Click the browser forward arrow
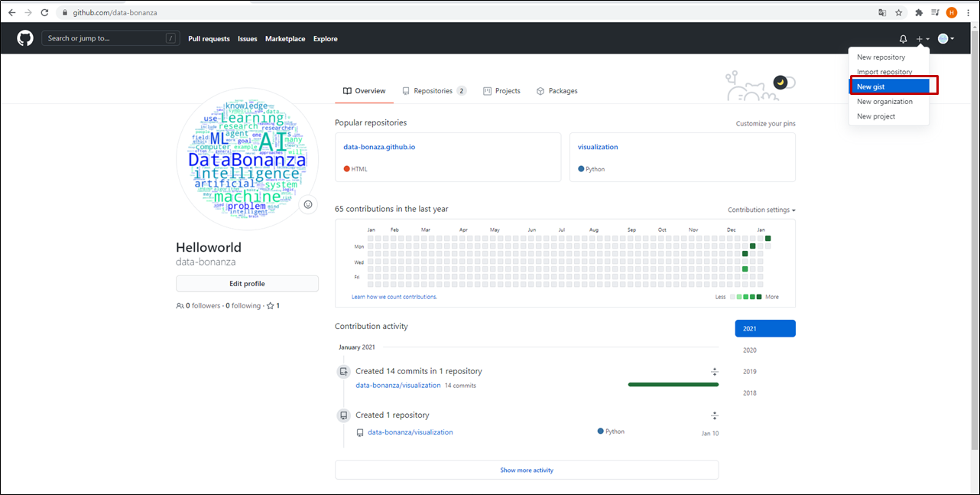Screen dimensions: 980x495 click(x=28, y=12)
